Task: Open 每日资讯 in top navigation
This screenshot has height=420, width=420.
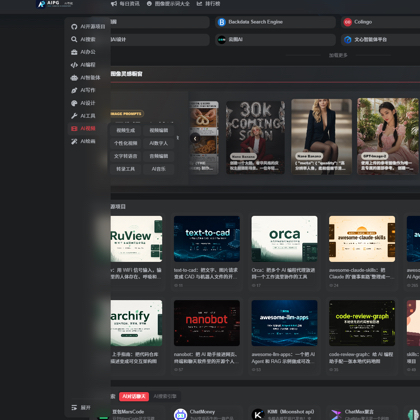Action: [x=129, y=4]
